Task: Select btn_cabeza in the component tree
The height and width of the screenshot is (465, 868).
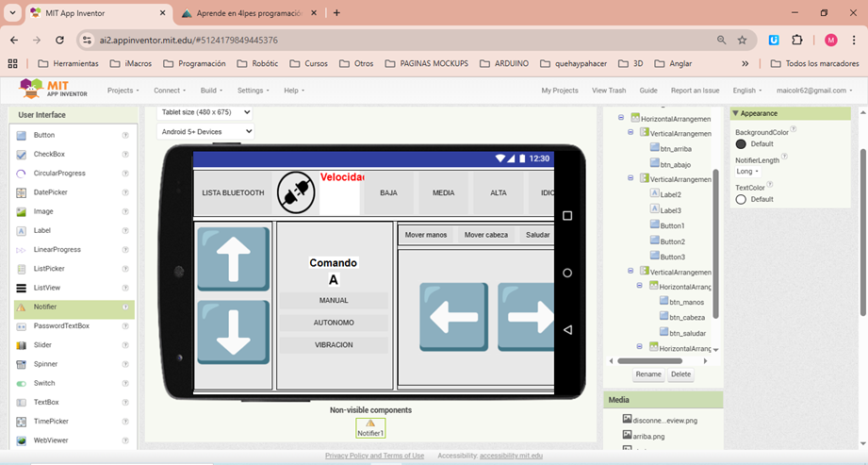Action: [687, 317]
